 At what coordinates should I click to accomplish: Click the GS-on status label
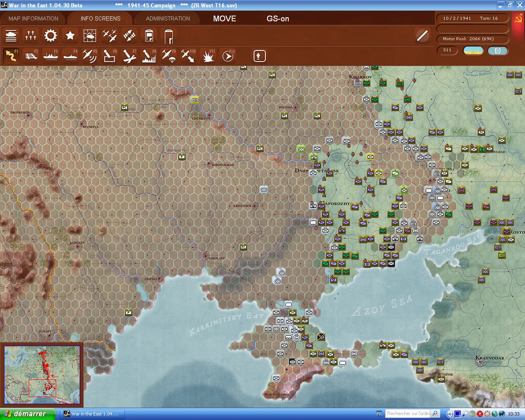[x=278, y=18]
